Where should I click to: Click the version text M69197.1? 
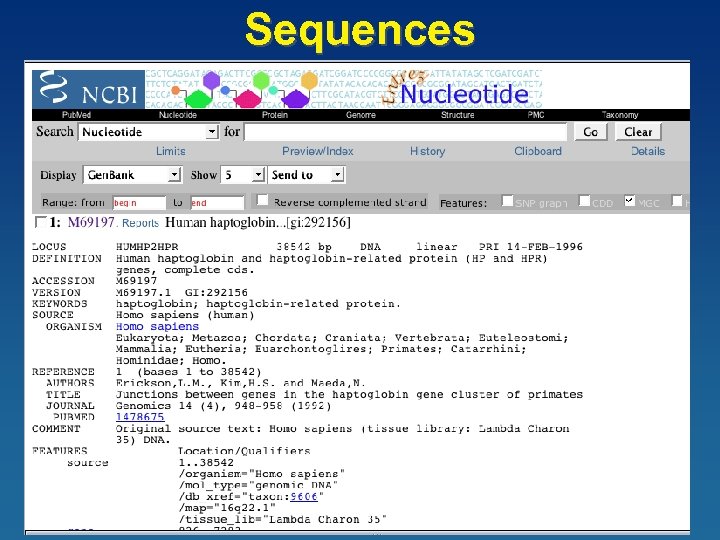(x=143, y=292)
